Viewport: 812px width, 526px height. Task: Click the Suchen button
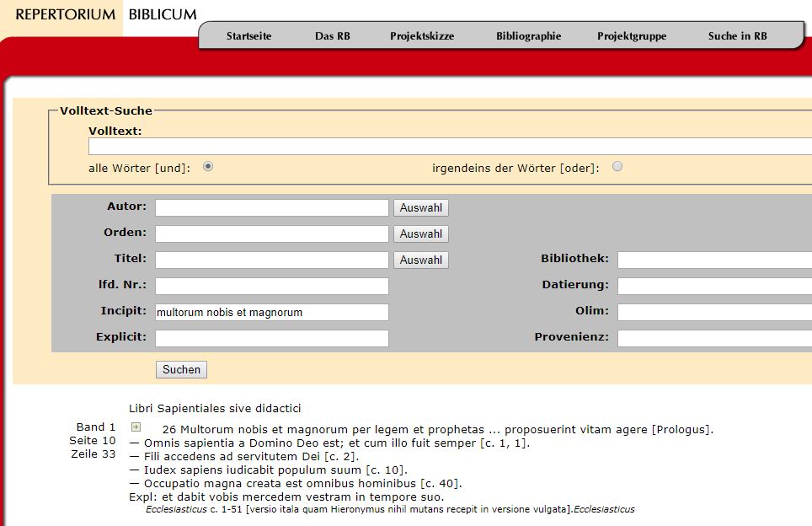[x=181, y=369]
